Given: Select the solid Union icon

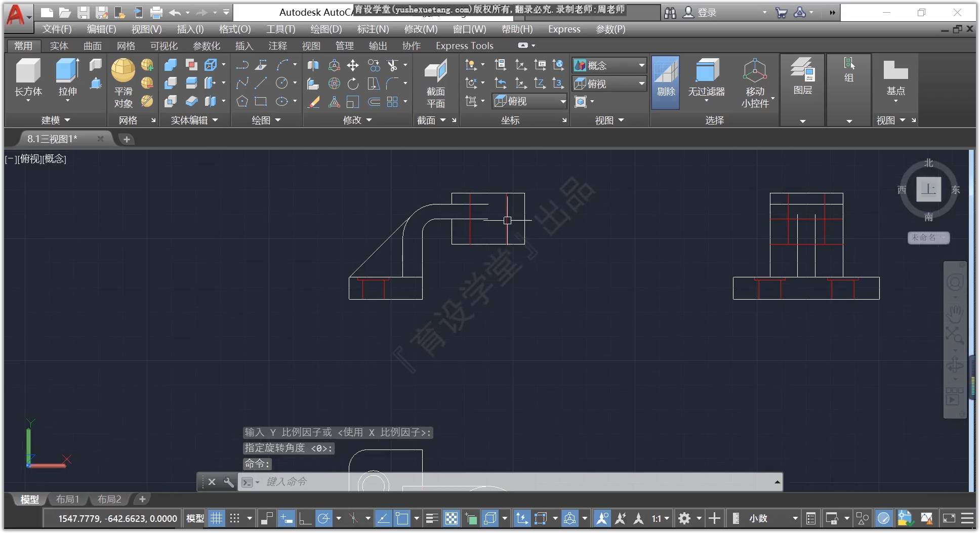Looking at the screenshot, I should (x=171, y=65).
